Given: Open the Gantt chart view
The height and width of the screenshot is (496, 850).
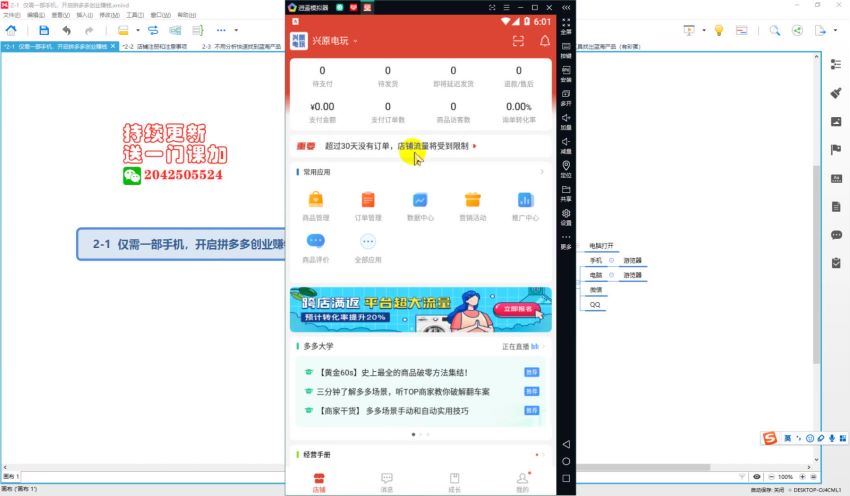Looking at the screenshot, I should (x=742, y=30).
